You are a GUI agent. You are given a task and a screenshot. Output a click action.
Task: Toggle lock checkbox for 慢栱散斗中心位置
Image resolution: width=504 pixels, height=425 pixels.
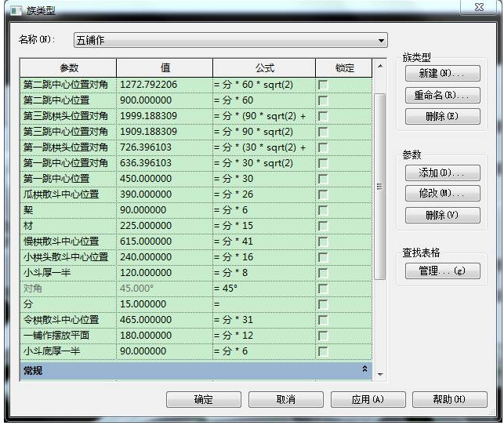pyautogui.click(x=323, y=242)
